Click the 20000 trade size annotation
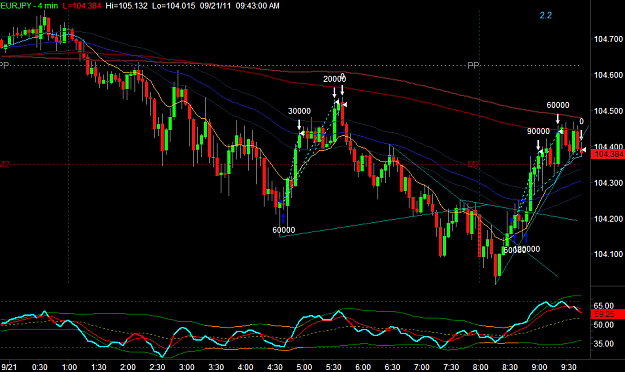 pos(334,79)
